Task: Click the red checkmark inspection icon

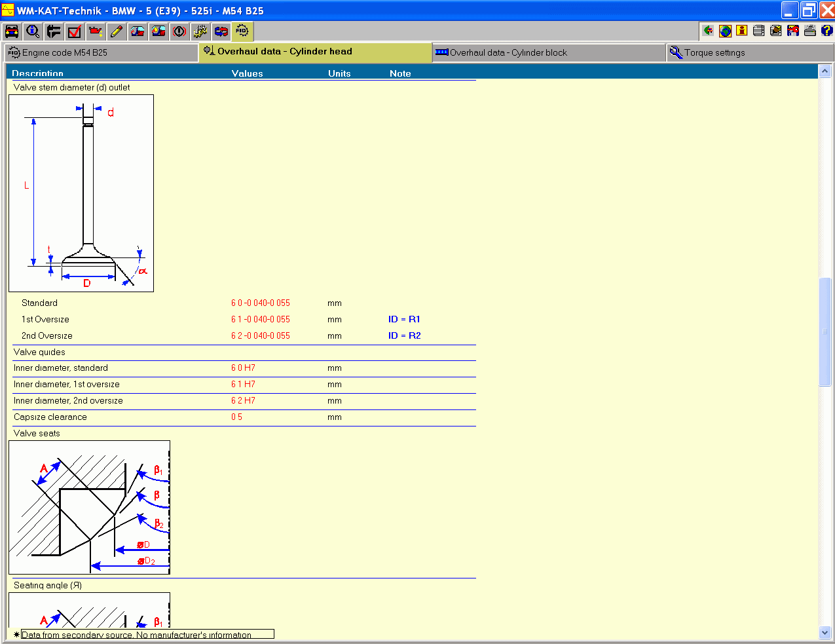Action: (75, 31)
